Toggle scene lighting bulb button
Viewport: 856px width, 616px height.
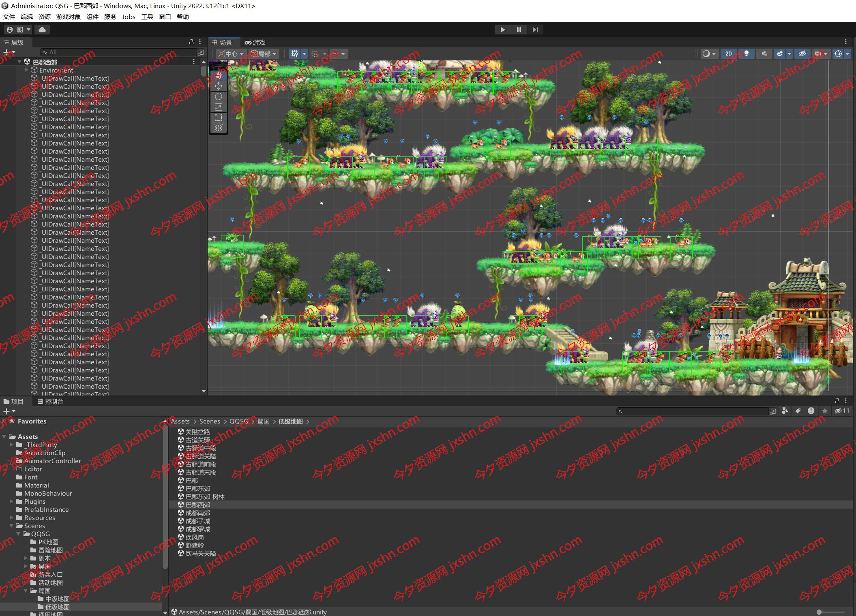pos(746,53)
